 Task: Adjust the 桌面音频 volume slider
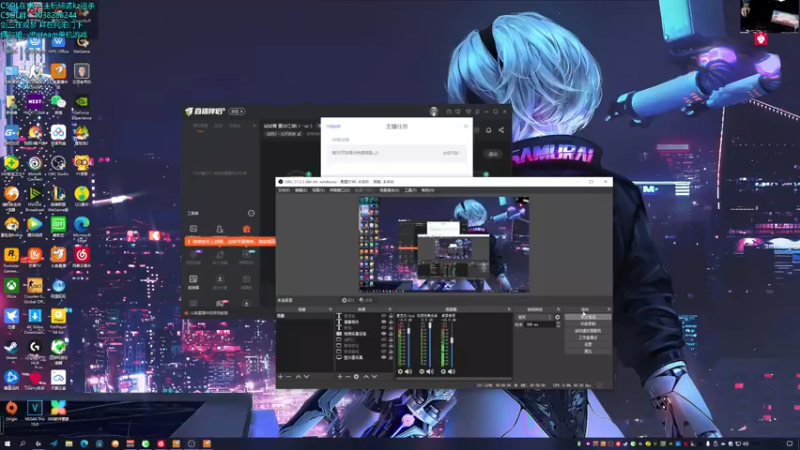click(452, 342)
